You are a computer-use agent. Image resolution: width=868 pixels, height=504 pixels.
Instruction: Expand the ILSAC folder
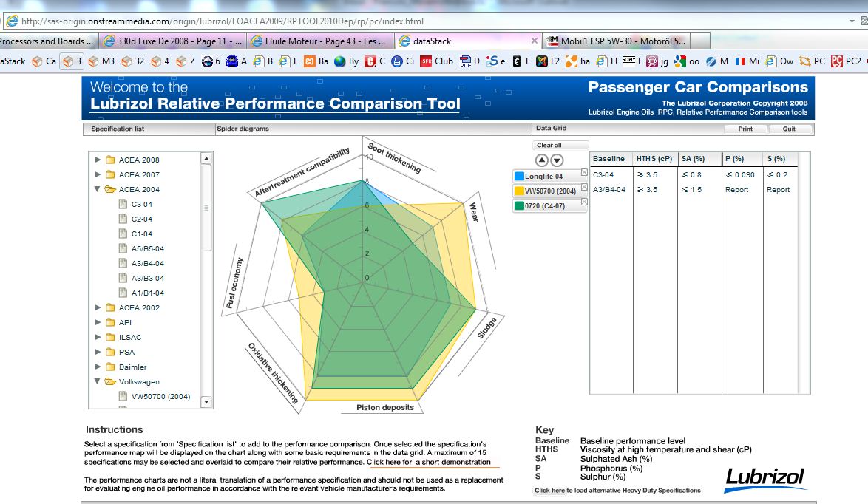[x=98, y=337]
